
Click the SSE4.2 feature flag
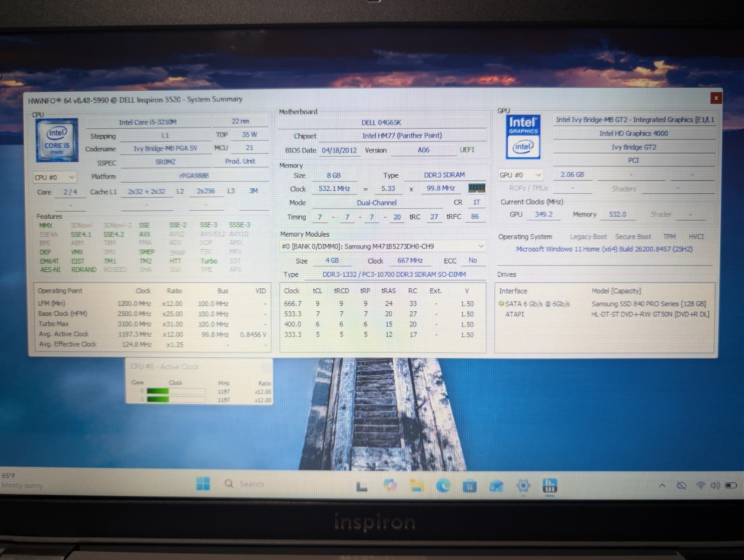pos(114,234)
